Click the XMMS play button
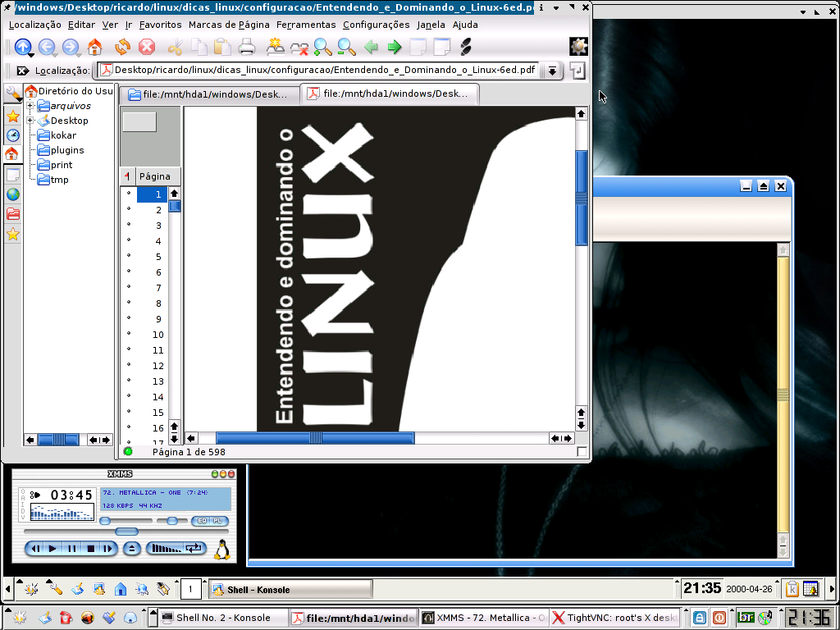This screenshot has width=840, height=630. pyautogui.click(x=52, y=549)
